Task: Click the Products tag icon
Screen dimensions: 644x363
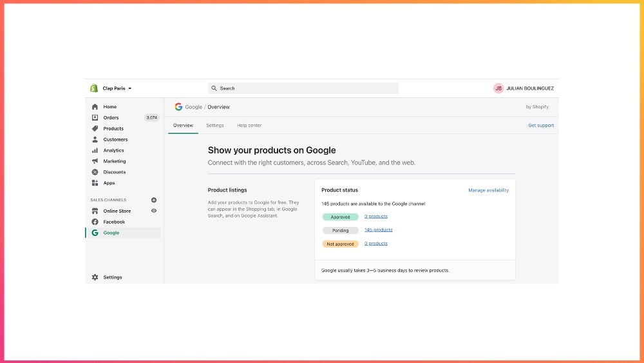Action: (x=95, y=129)
